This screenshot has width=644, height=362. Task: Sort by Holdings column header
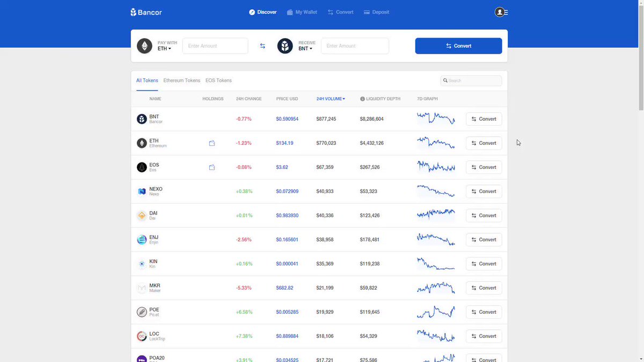click(213, 99)
